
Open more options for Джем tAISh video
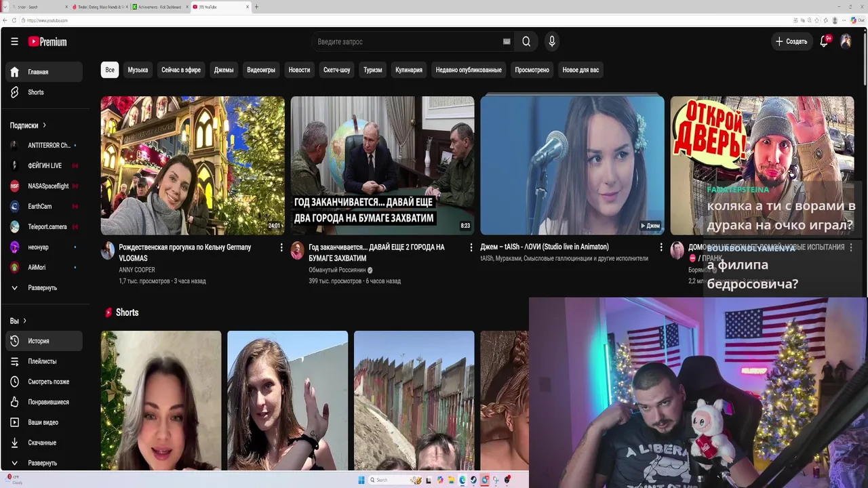coord(661,248)
